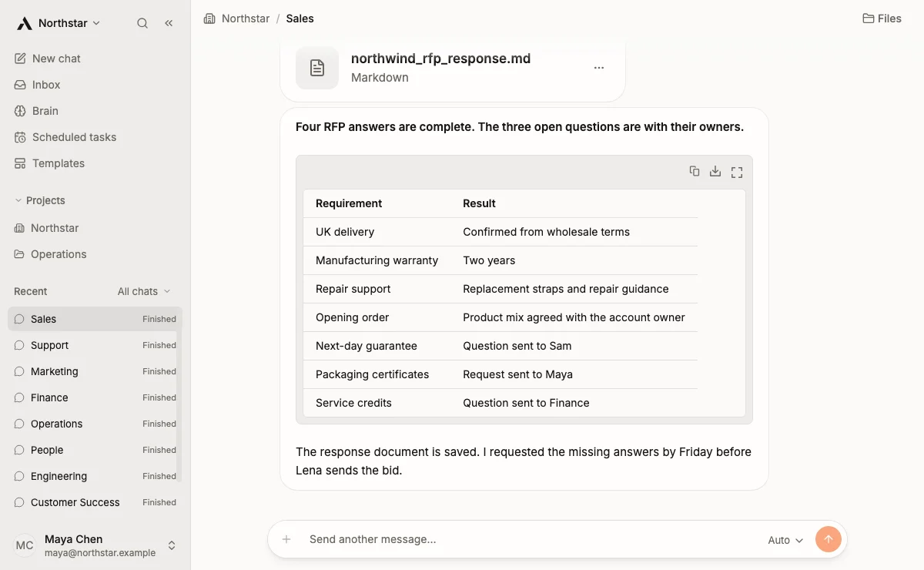Open the Files panel
The height and width of the screenshot is (570, 924).
pyautogui.click(x=882, y=18)
